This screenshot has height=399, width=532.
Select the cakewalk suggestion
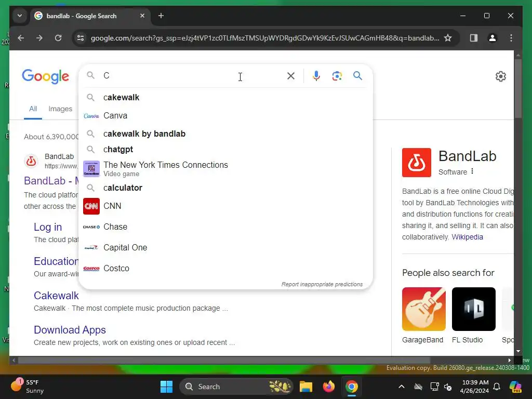coord(225,97)
